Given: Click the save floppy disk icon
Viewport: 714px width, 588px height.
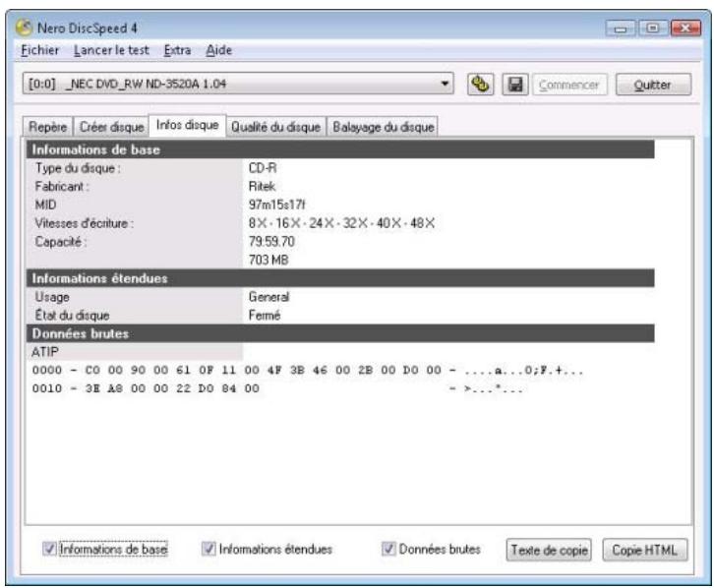Looking at the screenshot, I should (515, 85).
